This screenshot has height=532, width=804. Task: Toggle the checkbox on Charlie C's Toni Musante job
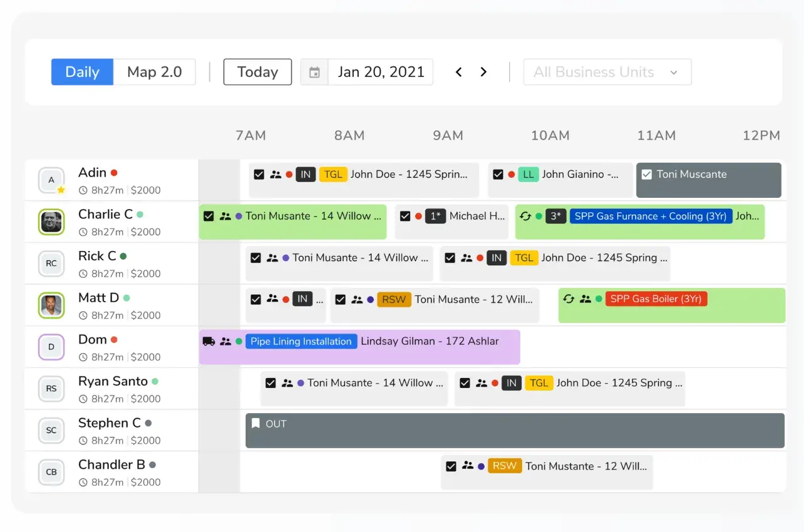tap(209, 216)
